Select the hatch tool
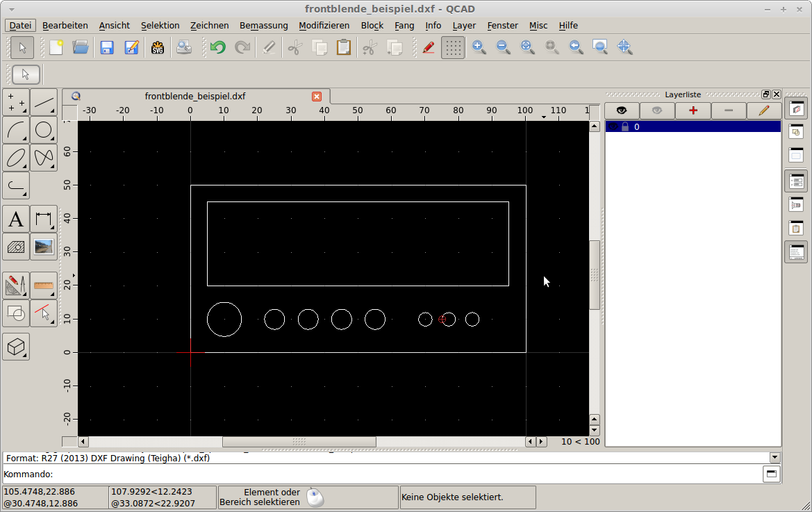The height and width of the screenshot is (512, 812). tap(16, 247)
